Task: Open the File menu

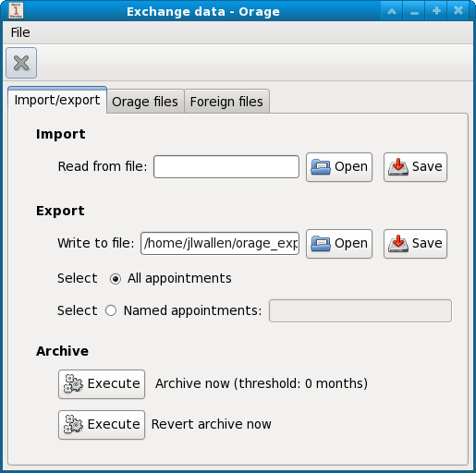Action: click(x=20, y=32)
